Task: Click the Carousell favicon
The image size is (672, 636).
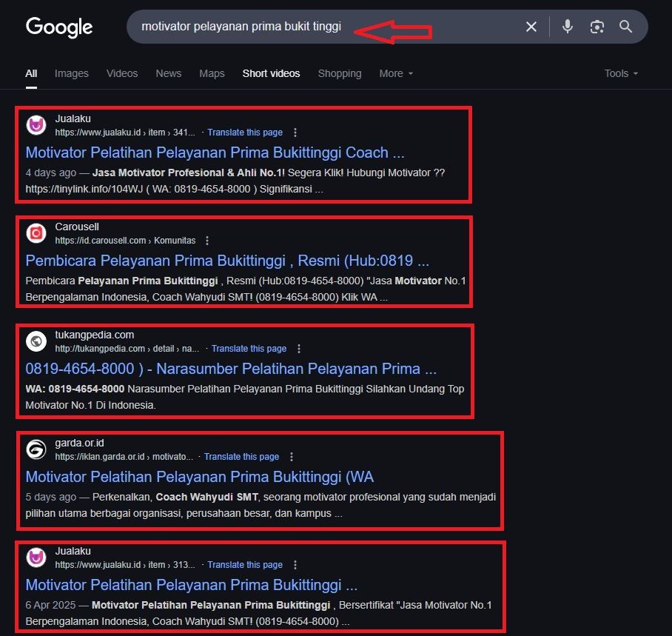Action: coord(36,233)
